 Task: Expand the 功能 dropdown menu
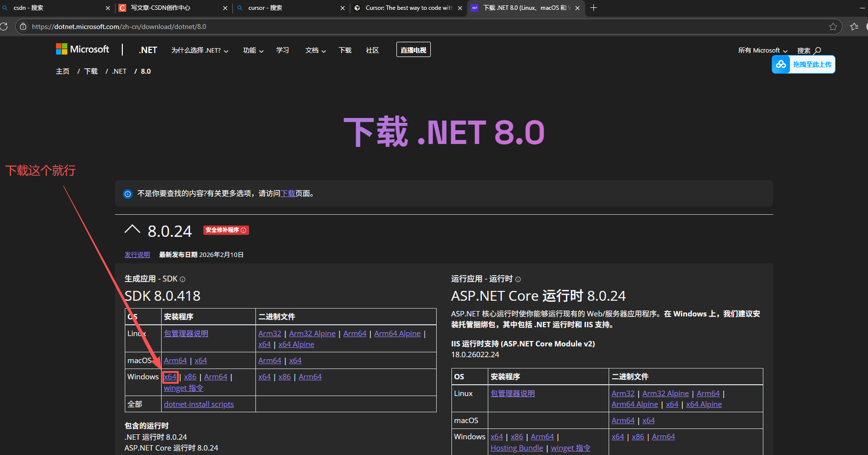coord(253,50)
